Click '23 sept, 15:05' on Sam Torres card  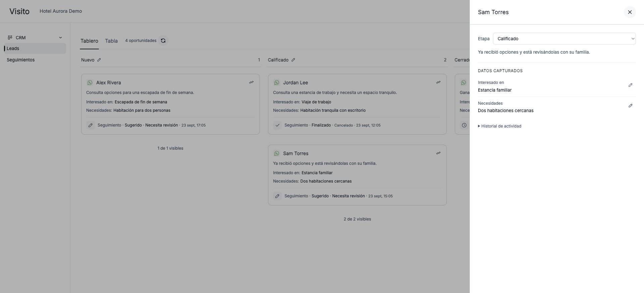[380, 196]
